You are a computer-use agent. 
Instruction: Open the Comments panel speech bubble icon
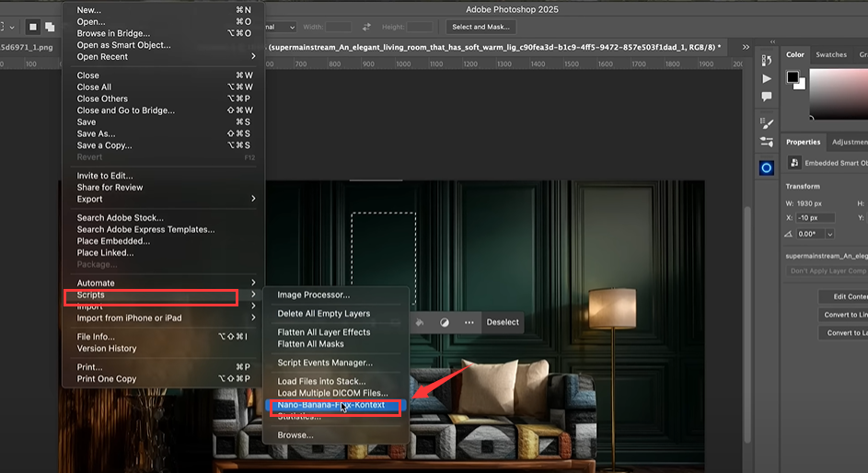coord(767,97)
